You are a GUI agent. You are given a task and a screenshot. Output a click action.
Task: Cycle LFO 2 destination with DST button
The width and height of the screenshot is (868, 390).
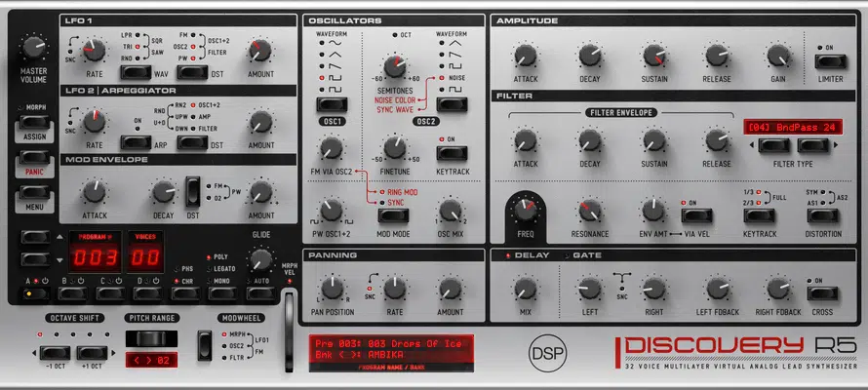pyautogui.click(x=193, y=142)
